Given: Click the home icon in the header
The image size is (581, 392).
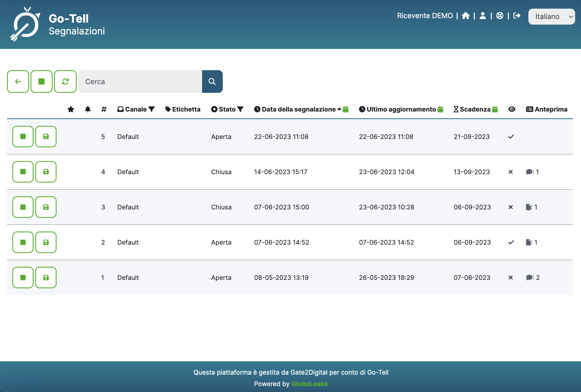Looking at the screenshot, I should [x=466, y=16].
